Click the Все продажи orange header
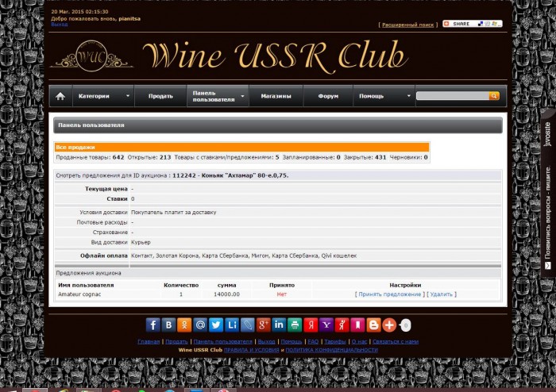The width and height of the screenshot is (556, 392). point(241,147)
